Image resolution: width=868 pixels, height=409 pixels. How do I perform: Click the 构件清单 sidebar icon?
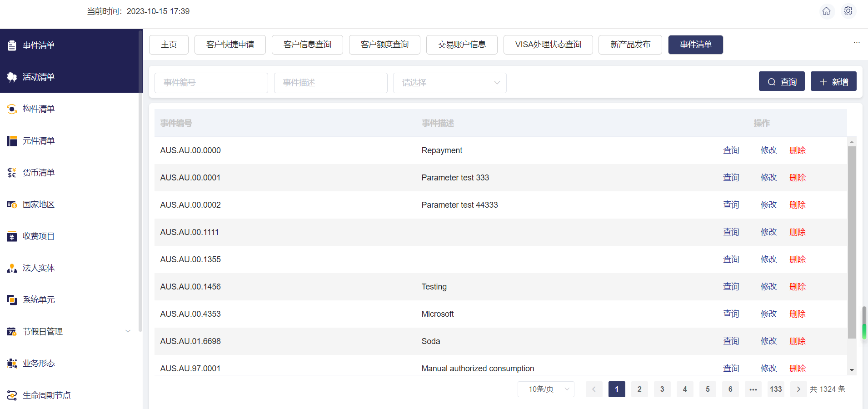point(12,109)
